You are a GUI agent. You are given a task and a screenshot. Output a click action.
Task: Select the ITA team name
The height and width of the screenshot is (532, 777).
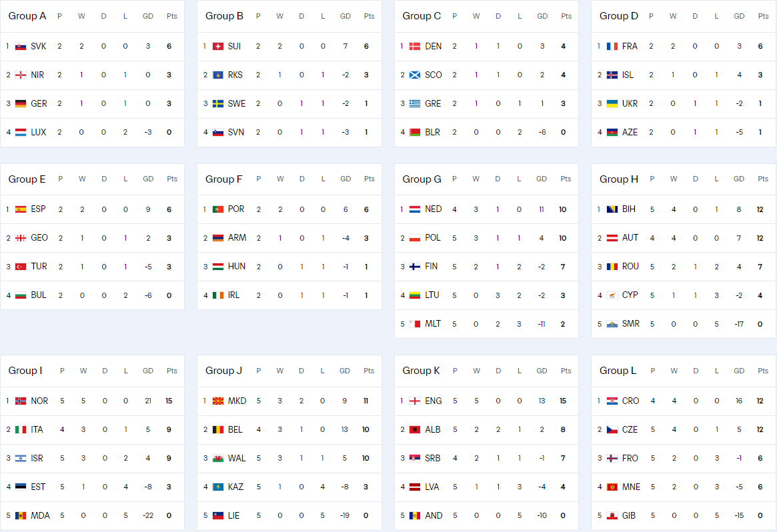tap(37, 430)
